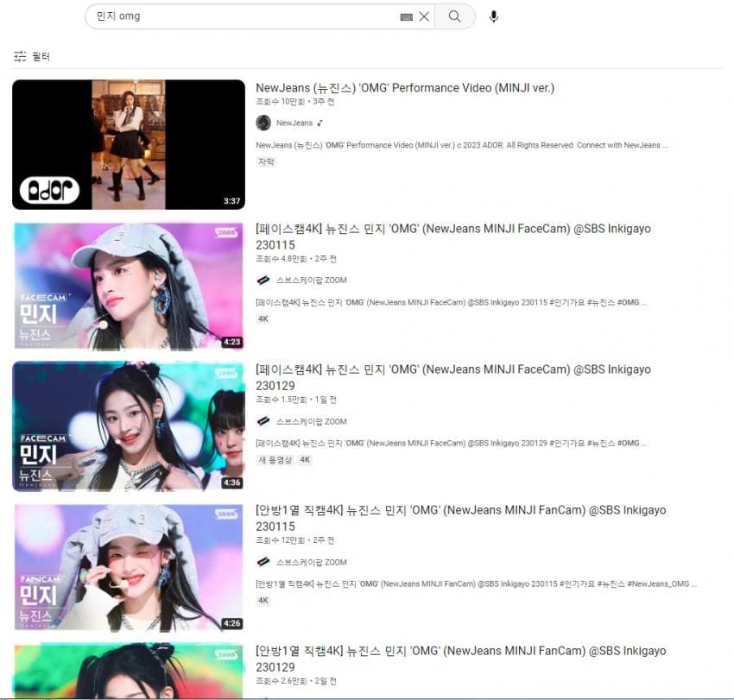Screen dimensions: 734x700
Task: Click the FaceCam 230115 description with #인기가요
Action: (x=452, y=302)
